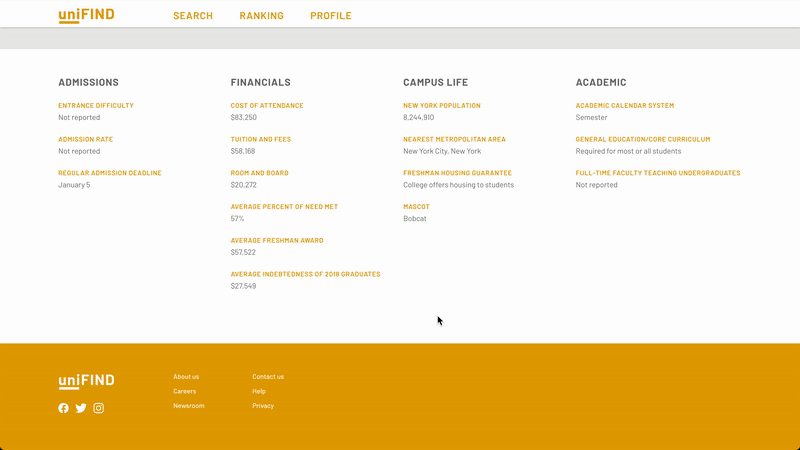Click the TUITION AND FEES label

(261, 139)
